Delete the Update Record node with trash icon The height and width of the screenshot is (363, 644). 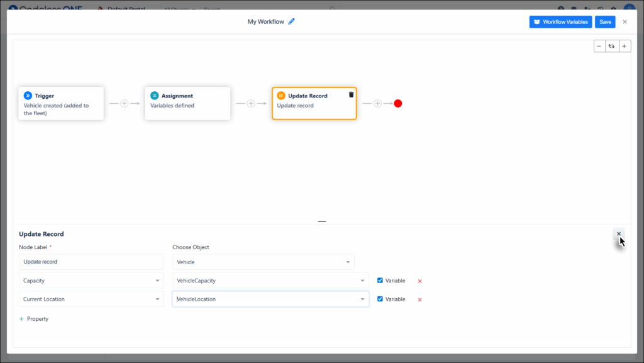[351, 94]
